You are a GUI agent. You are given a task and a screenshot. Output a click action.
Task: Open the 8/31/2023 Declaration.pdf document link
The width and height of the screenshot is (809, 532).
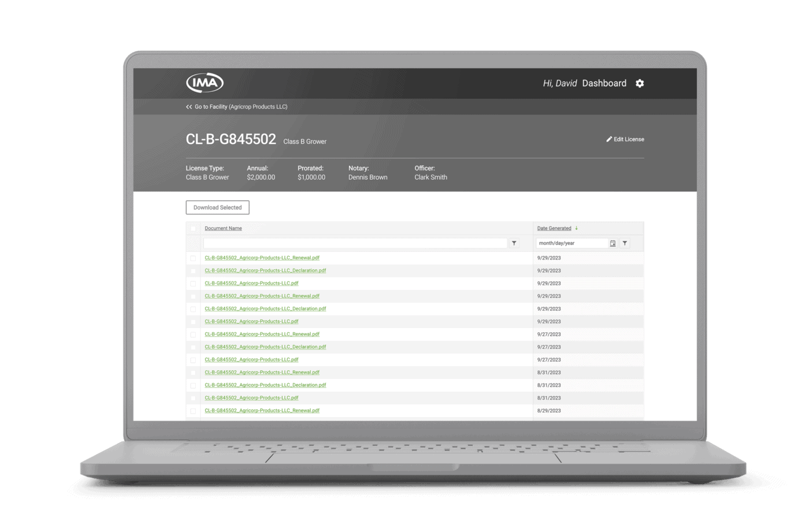click(x=265, y=385)
